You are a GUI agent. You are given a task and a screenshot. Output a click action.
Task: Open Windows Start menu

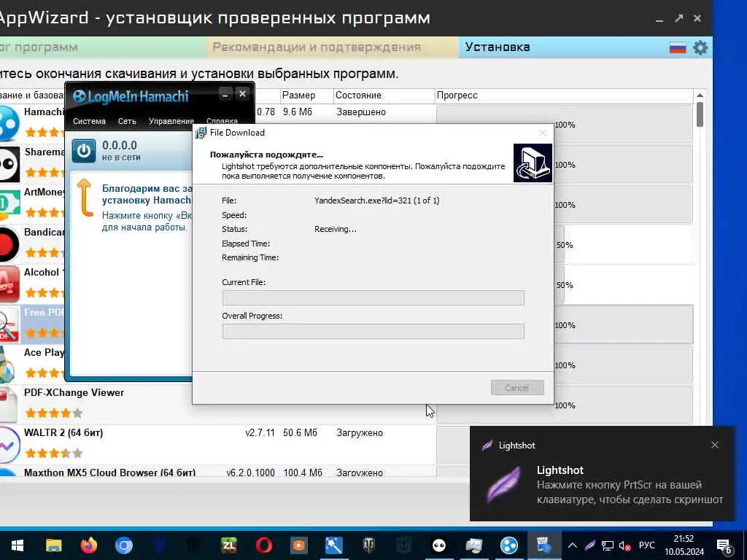pos(18,545)
